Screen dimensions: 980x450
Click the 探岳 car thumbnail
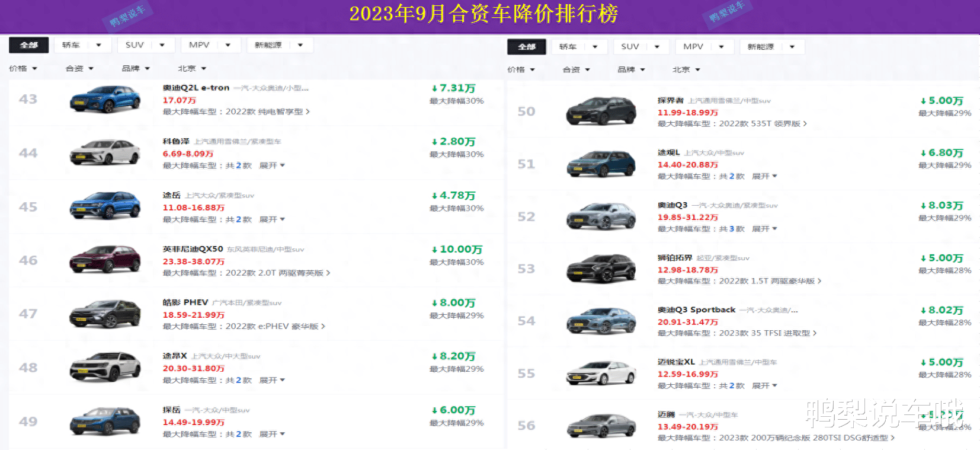coord(105,421)
